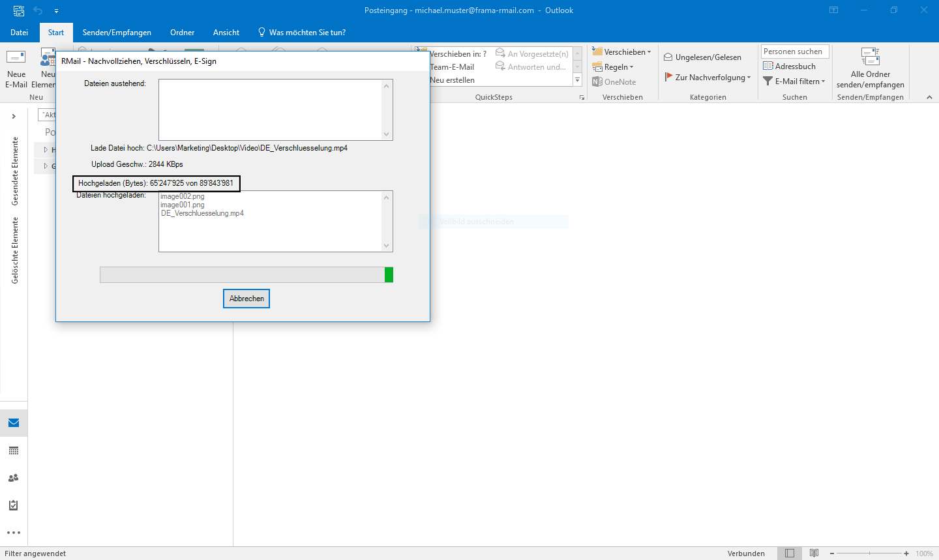Switch to the Calendar view icon

coord(14,450)
